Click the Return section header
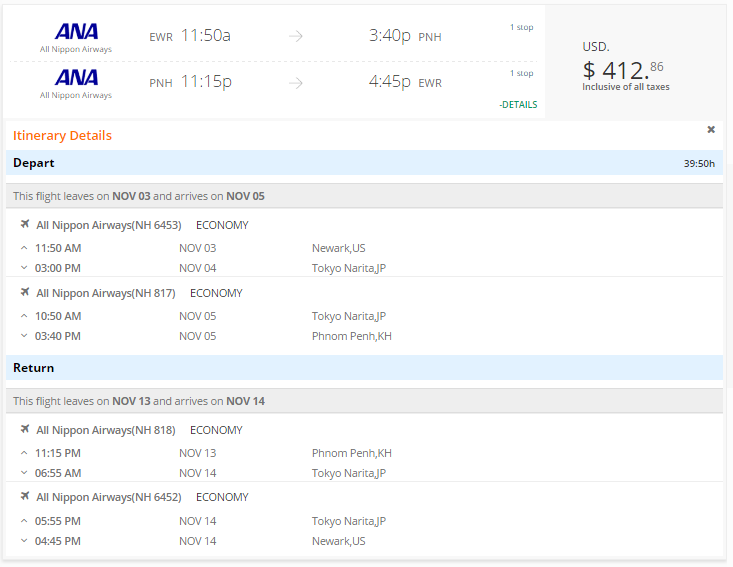 pos(364,367)
